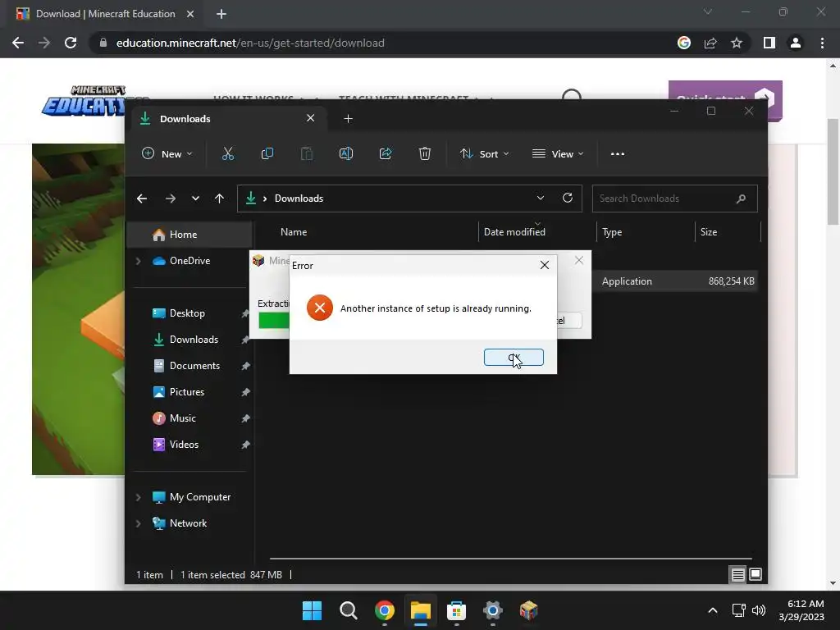Open Chrome's three-dot menu
840x630 pixels.
pos(822,43)
